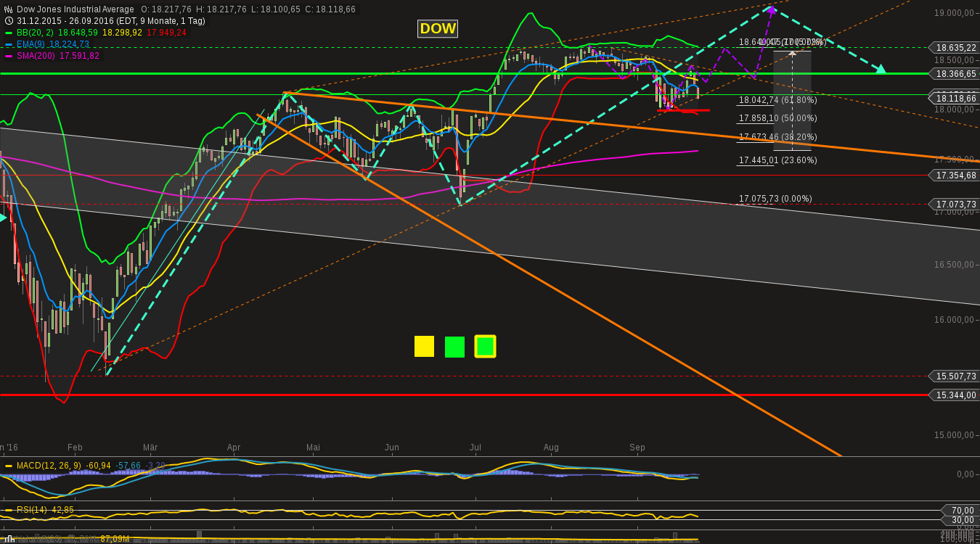The height and width of the screenshot is (544, 980).
Task: Click the RSI 70,00 level tag
Action: [x=960, y=511]
